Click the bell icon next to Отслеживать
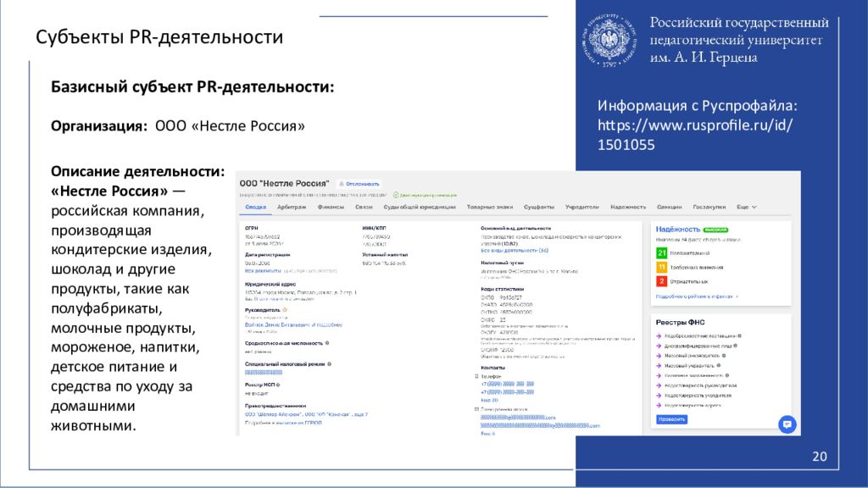This screenshot has height=488, width=868. point(341,184)
